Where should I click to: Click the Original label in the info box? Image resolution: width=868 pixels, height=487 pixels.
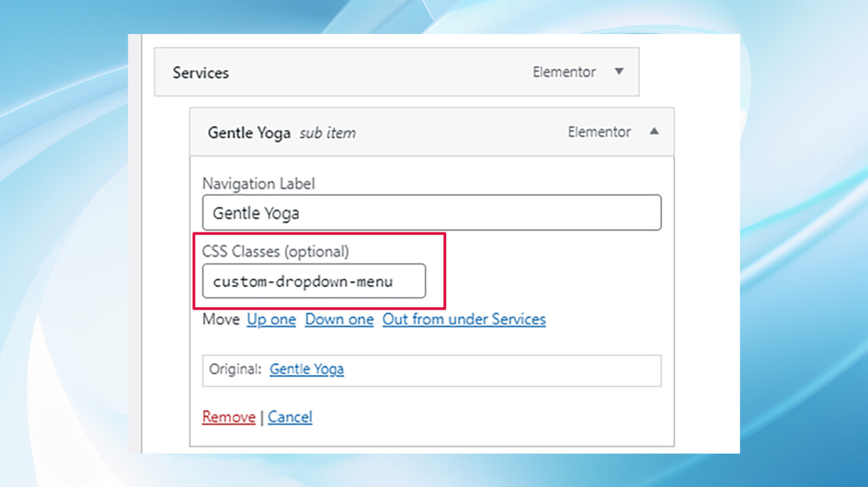(x=234, y=369)
